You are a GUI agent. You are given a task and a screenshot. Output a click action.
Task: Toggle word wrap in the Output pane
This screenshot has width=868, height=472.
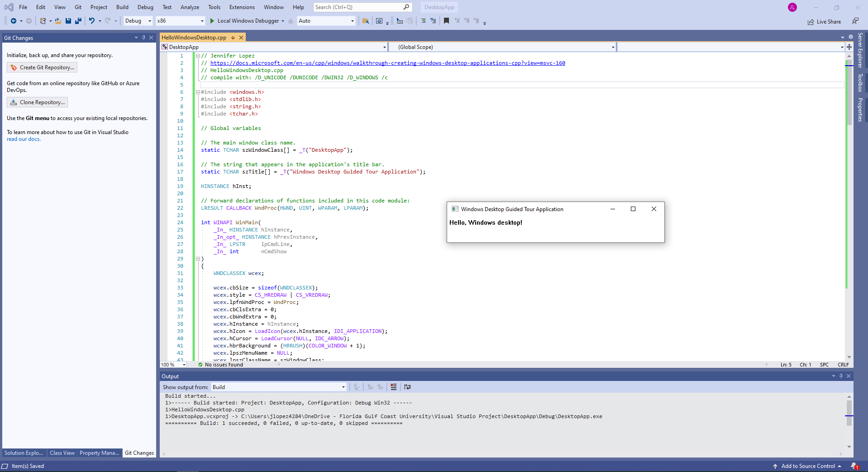click(x=407, y=387)
